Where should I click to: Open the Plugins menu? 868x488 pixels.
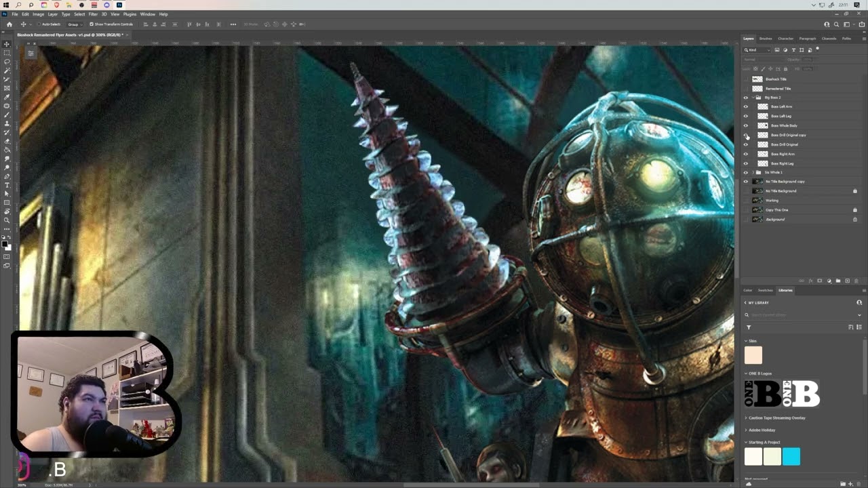pyautogui.click(x=130, y=14)
